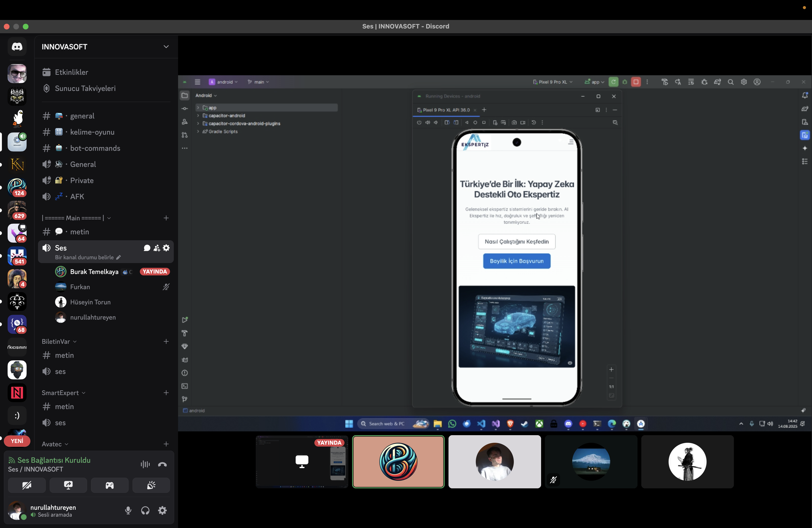Open Sunucu Takviyeleri server boosts

[85, 88]
